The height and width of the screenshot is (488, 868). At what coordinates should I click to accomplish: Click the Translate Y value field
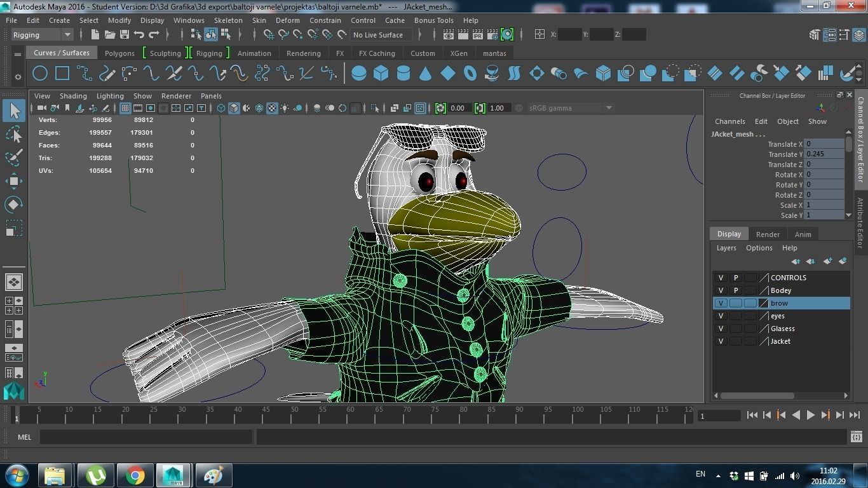[x=824, y=154]
